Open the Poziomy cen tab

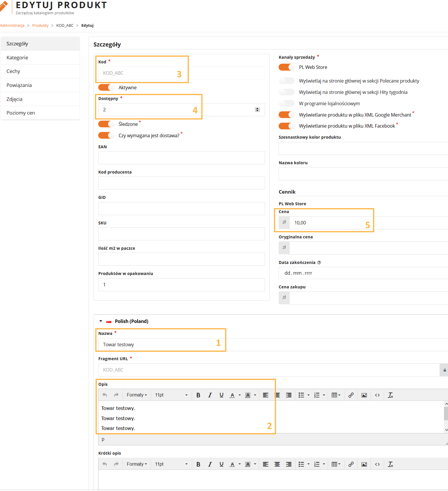21,113
